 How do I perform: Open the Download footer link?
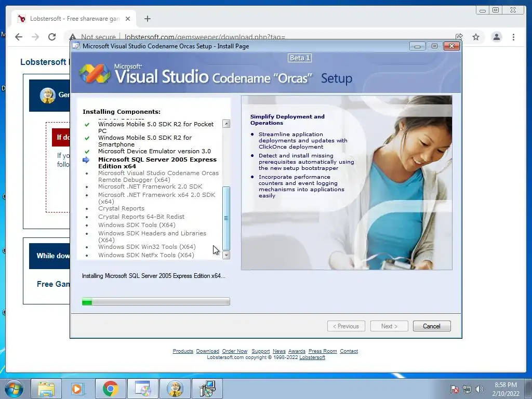coord(208,351)
